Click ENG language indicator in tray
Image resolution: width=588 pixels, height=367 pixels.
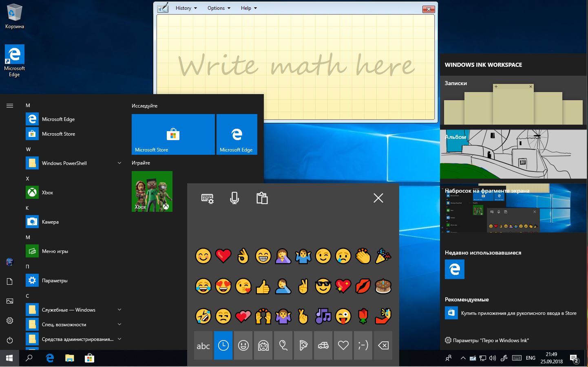tap(531, 358)
